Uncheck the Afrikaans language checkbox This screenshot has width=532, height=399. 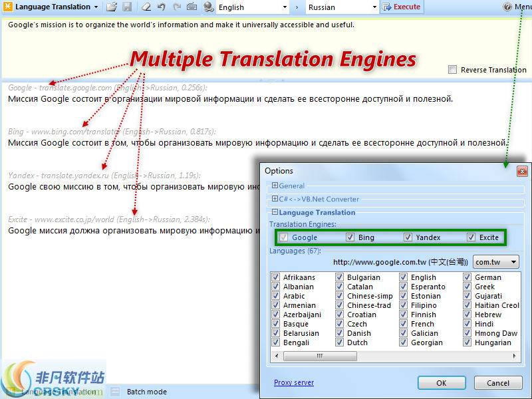[x=275, y=277]
